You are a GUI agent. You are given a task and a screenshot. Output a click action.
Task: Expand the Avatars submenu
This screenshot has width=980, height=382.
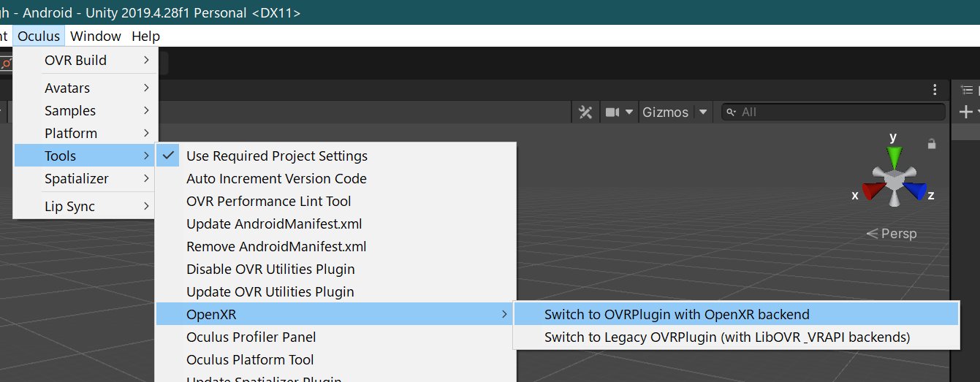(x=86, y=88)
